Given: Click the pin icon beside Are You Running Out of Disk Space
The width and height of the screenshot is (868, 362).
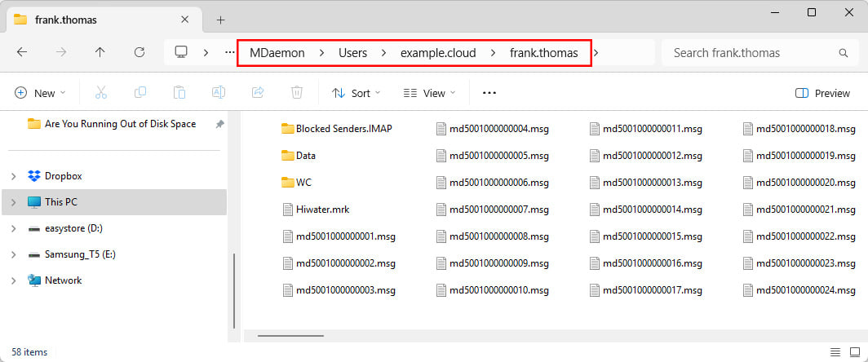Looking at the screenshot, I should [x=219, y=125].
